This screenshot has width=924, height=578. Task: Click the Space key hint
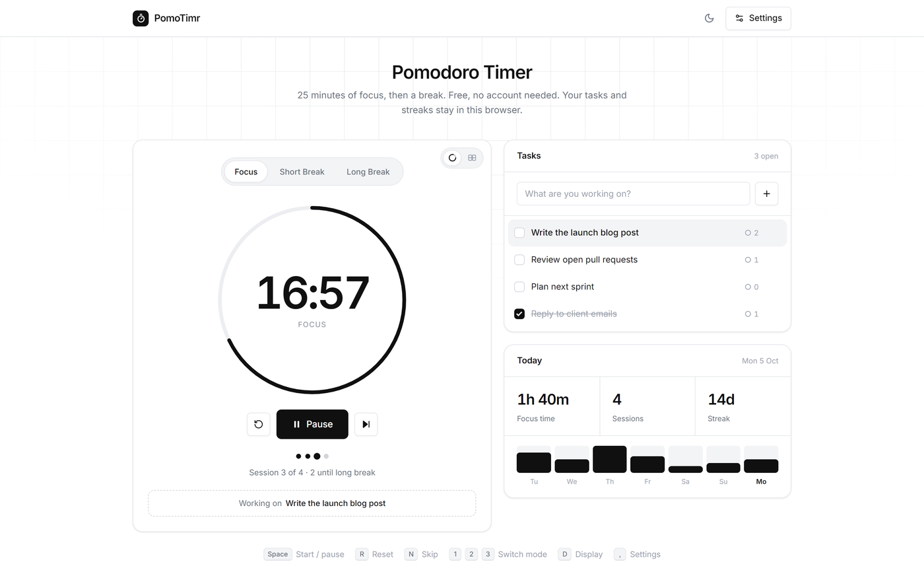click(278, 554)
